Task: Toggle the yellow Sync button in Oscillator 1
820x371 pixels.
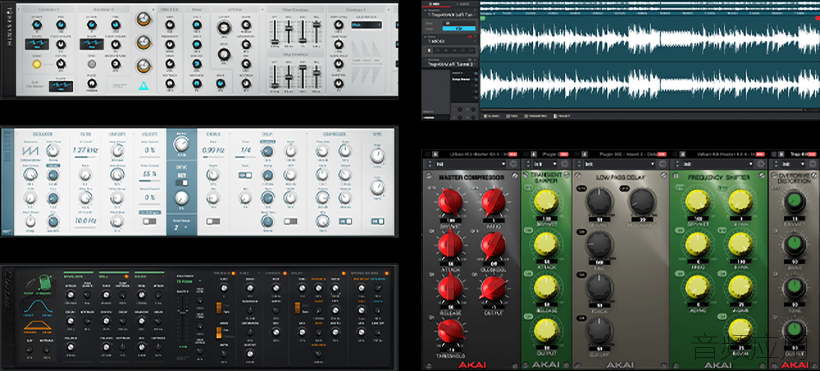Action: [x=37, y=64]
